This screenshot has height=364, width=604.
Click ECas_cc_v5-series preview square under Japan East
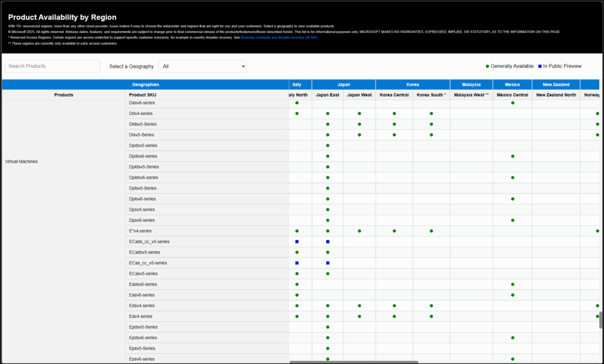click(x=328, y=263)
